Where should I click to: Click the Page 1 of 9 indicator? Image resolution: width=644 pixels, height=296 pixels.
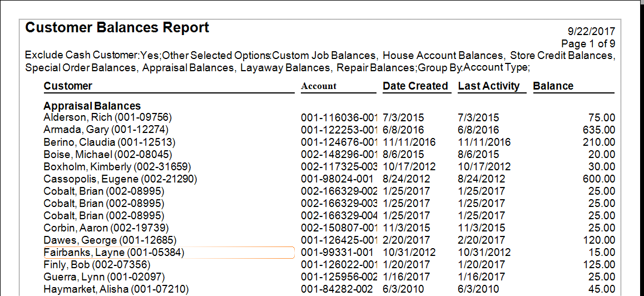(588, 43)
